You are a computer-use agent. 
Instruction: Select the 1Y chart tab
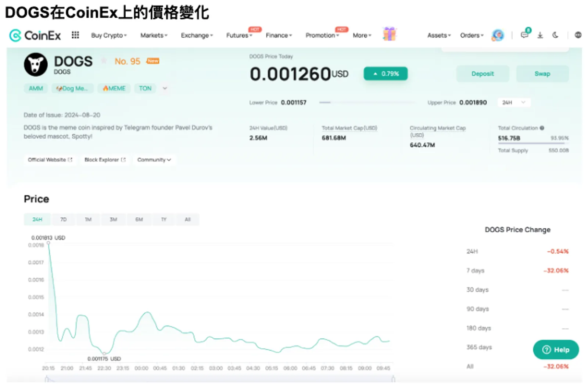pyautogui.click(x=164, y=219)
